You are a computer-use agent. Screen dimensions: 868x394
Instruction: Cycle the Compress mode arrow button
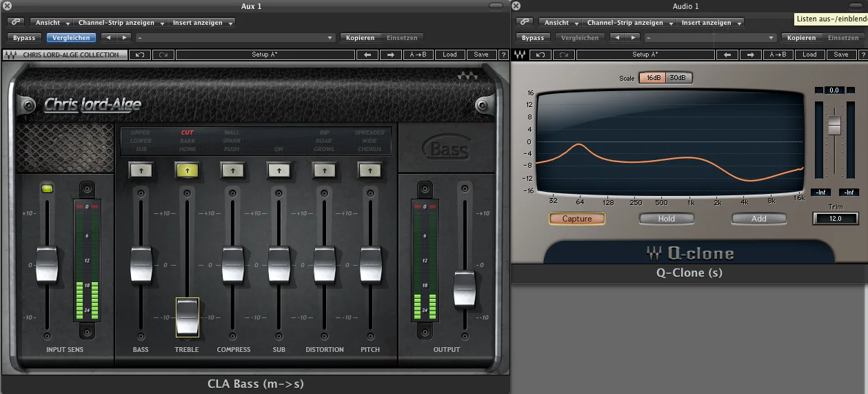[x=232, y=169]
